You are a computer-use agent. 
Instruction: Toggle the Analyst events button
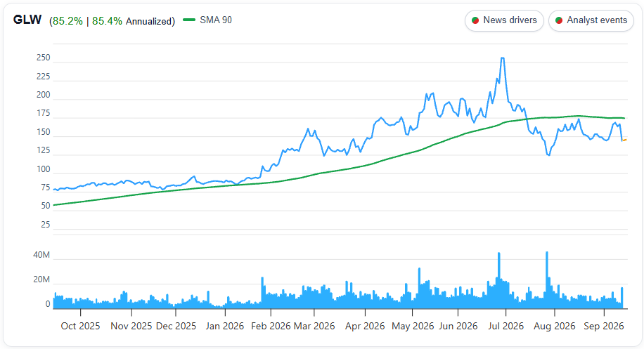pos(591,20)
